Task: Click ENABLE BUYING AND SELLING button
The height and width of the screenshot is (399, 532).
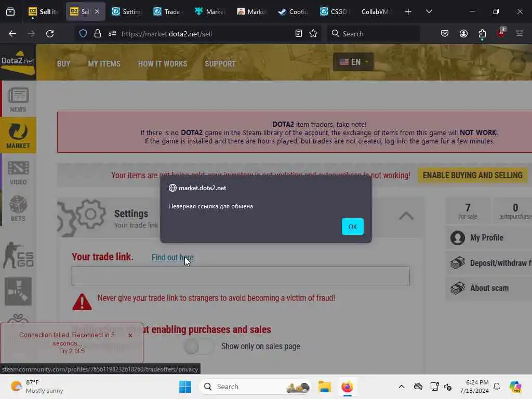Action: [472, 175]
